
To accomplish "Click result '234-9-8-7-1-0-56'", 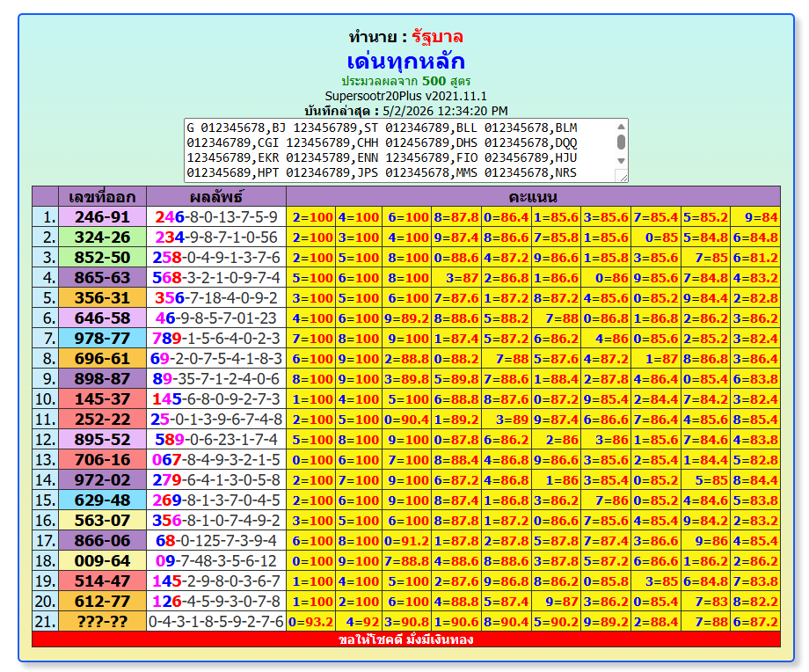I will (x=216, y=237).
